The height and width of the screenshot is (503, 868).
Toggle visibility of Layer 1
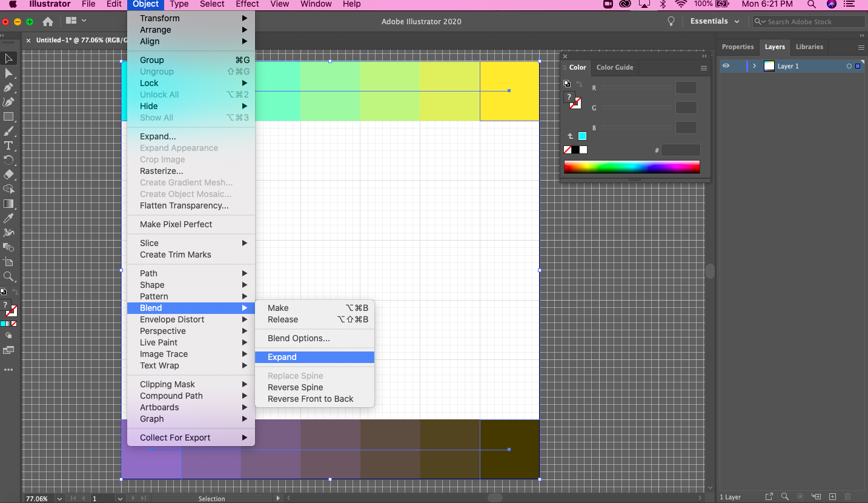pos(726,66)
